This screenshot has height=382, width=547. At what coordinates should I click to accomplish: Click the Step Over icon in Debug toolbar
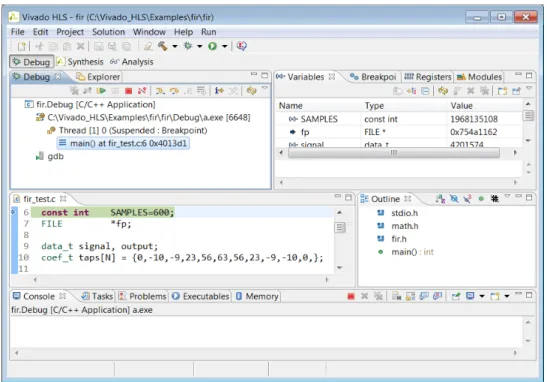pos(174,91)
